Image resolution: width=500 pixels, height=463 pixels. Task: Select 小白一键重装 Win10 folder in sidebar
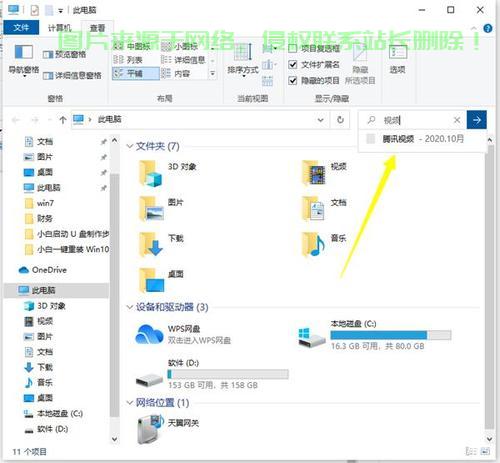pos(67,249)
